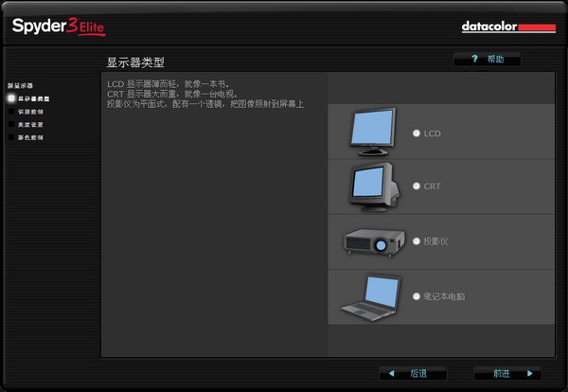The image size is (568, 392).
Task: Click the CRT monitor picture
Action: [x=374, y=187]
